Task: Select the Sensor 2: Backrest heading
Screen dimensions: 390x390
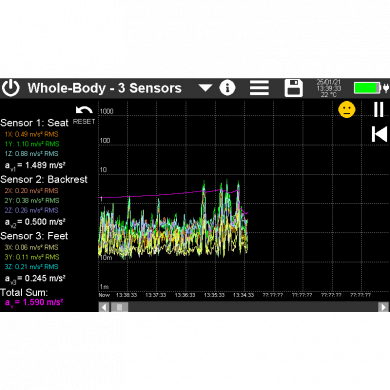Action: tap(44, 179)
